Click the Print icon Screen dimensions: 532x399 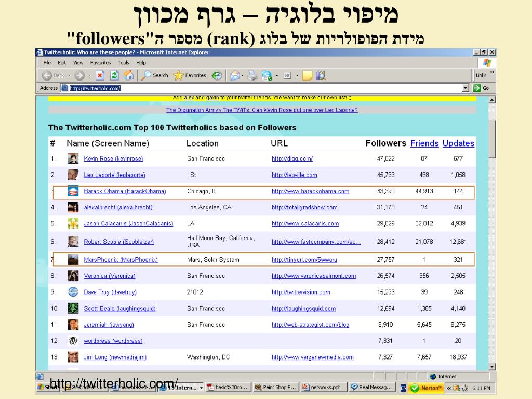click(x=252, y=75)
